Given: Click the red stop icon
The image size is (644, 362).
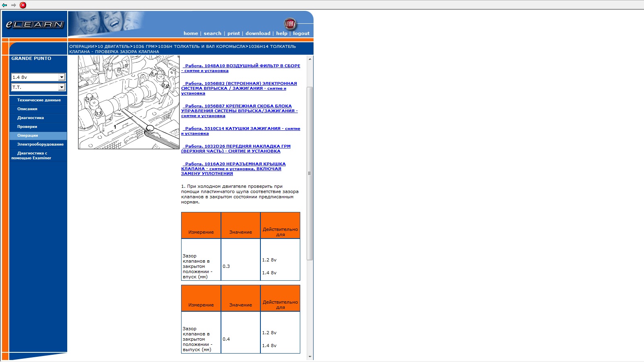Looking at the screenshot, I should [23, 5].
